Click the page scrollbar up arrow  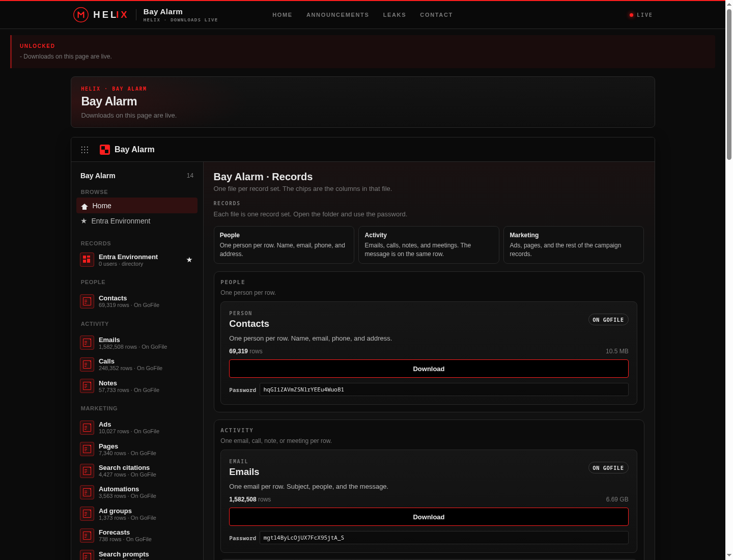pos(729,4)
